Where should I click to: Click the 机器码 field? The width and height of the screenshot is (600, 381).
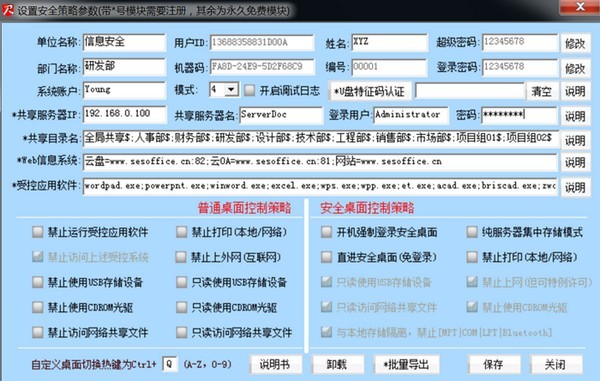262,67
